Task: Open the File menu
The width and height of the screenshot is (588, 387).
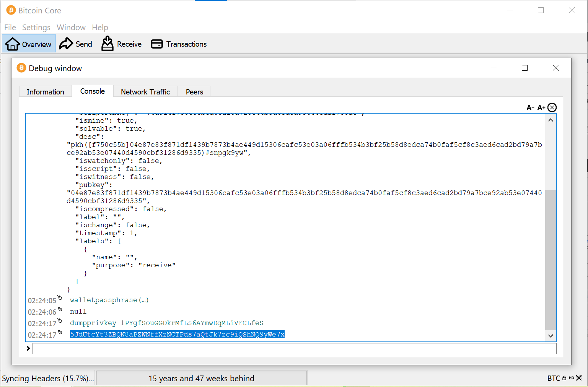Action: (x=10, y=28)
